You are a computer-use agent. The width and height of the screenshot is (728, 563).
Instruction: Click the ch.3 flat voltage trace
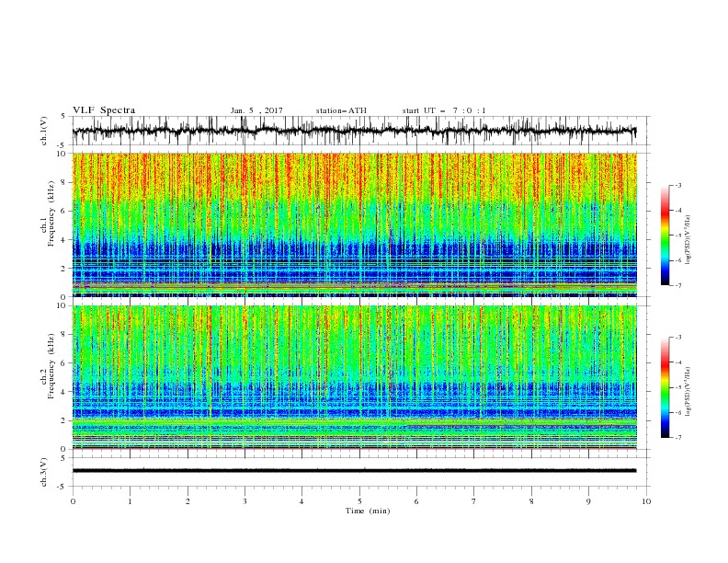pyautogui.click(x=354, y=471)
